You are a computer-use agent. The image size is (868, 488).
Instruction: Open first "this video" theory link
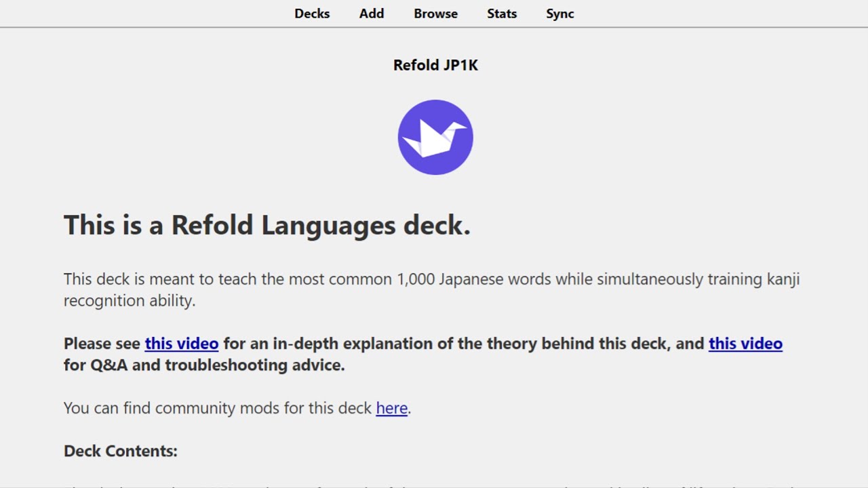point(181,344)
